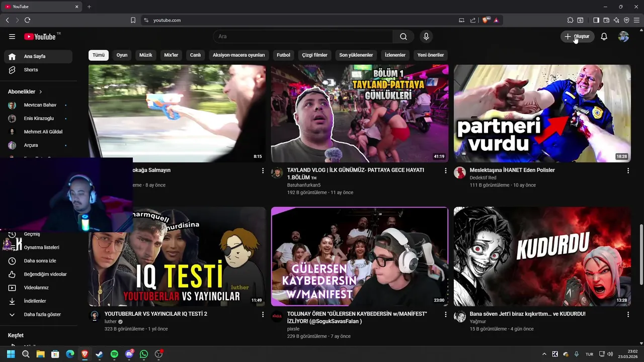Open water gun video thumbnail

click(x=177, y=114)
